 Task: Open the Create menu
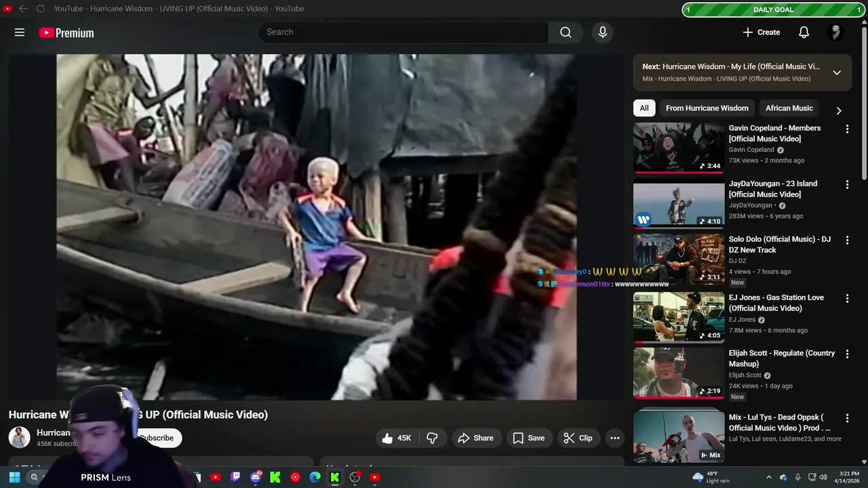tap(762, 32)
